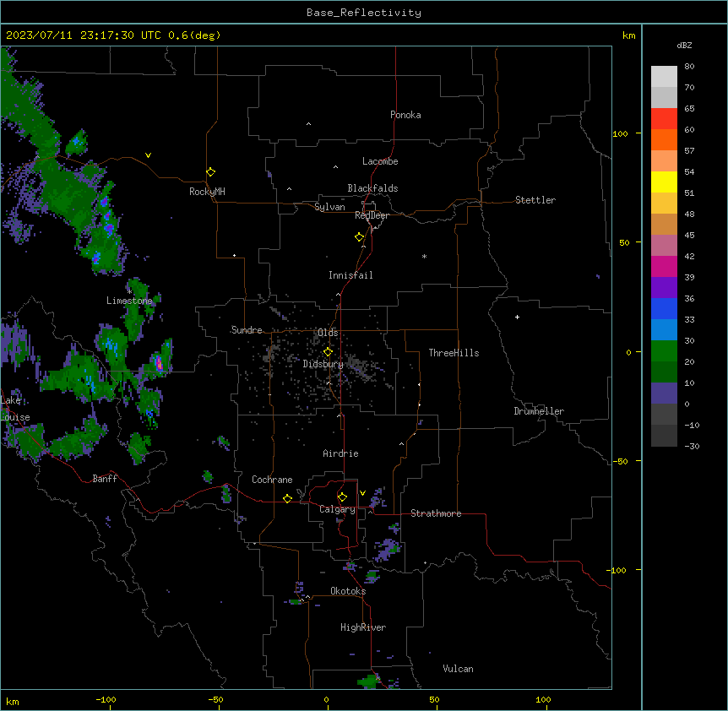
Task: Click the yellow diamond marker south of RedDeer
Action: pos(360,237)
